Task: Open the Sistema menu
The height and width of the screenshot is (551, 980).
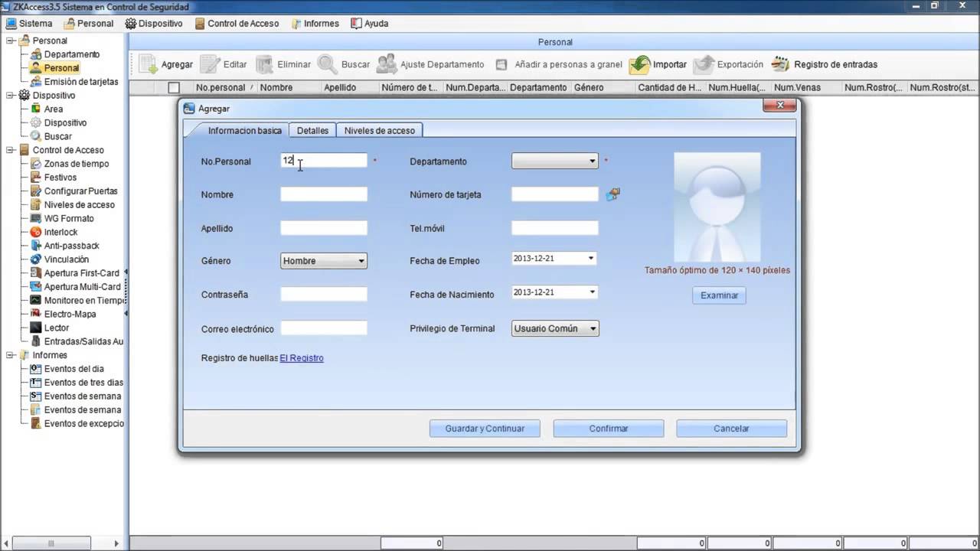Action: pos(29,24)
